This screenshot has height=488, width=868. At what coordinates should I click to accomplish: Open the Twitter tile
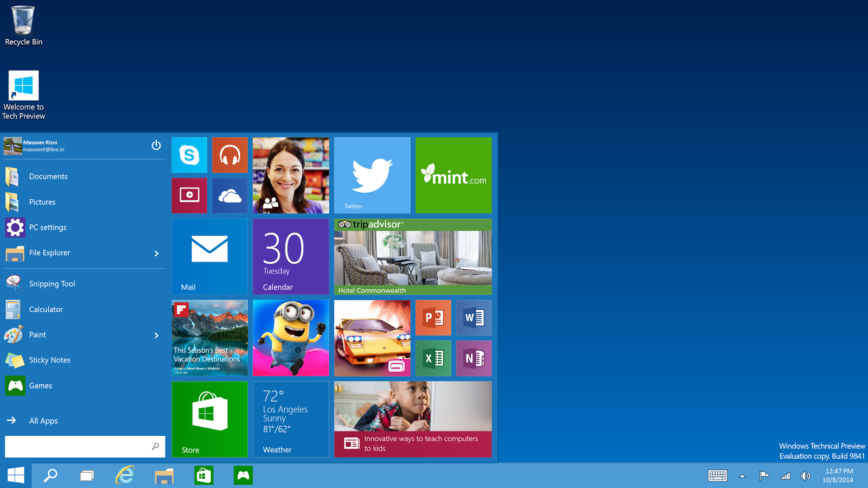pos(372,175)
